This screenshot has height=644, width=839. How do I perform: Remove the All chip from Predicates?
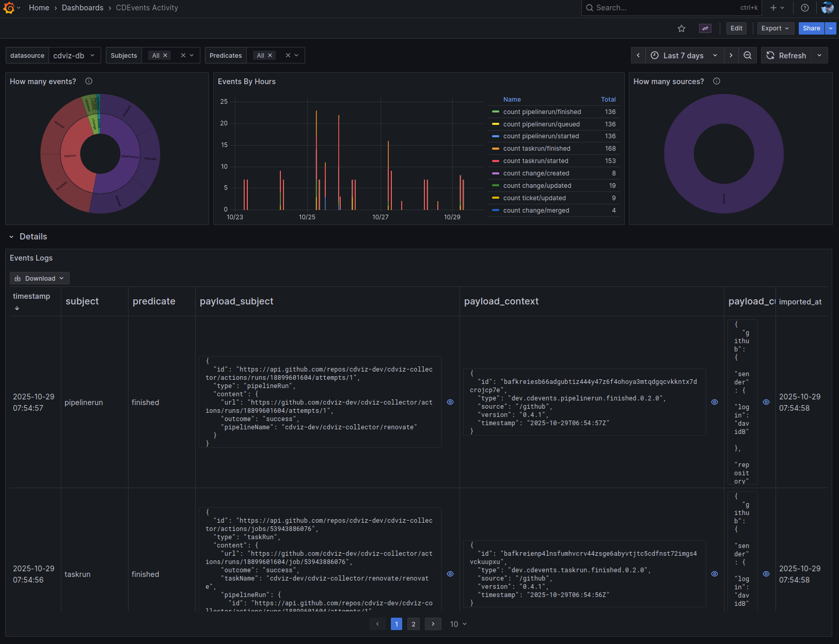270,55
